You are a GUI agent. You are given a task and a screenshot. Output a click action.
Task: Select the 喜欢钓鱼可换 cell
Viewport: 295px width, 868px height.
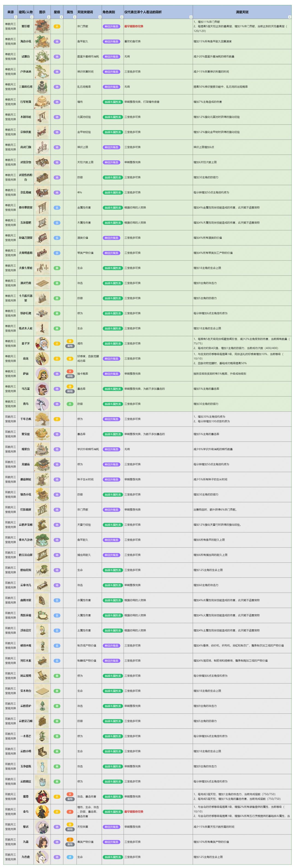(x=158, y=42)
